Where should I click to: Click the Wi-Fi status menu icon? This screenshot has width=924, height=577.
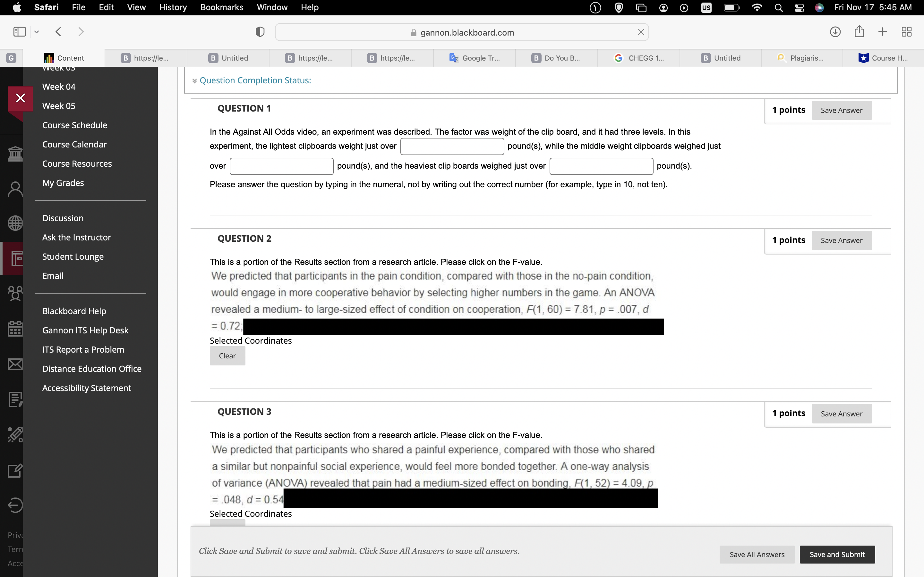pyautogui.click(x=757, y=7)
